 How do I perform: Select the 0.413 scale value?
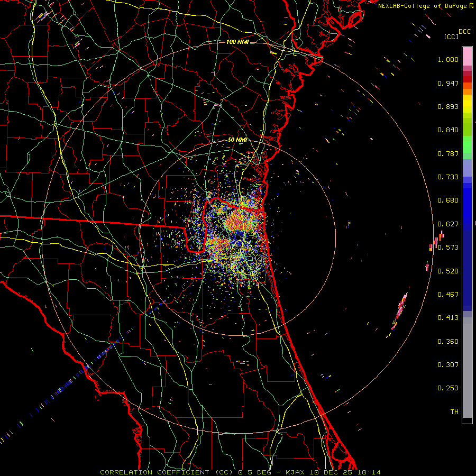tap(448, 318)
